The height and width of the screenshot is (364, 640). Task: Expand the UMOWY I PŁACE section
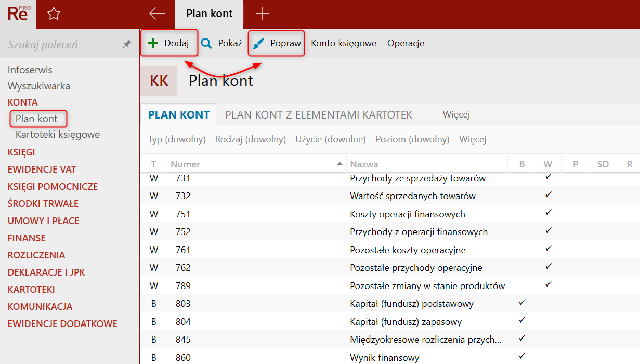pos(44,221)
